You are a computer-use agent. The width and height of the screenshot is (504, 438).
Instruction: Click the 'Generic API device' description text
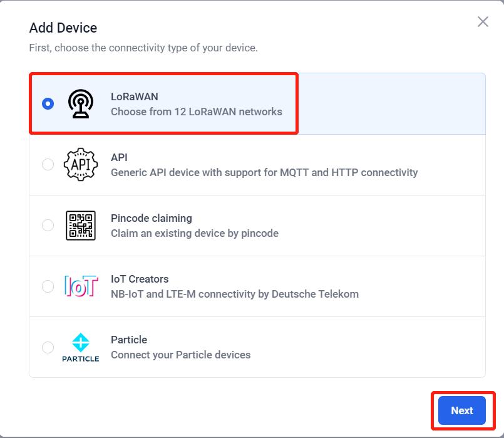264,172
